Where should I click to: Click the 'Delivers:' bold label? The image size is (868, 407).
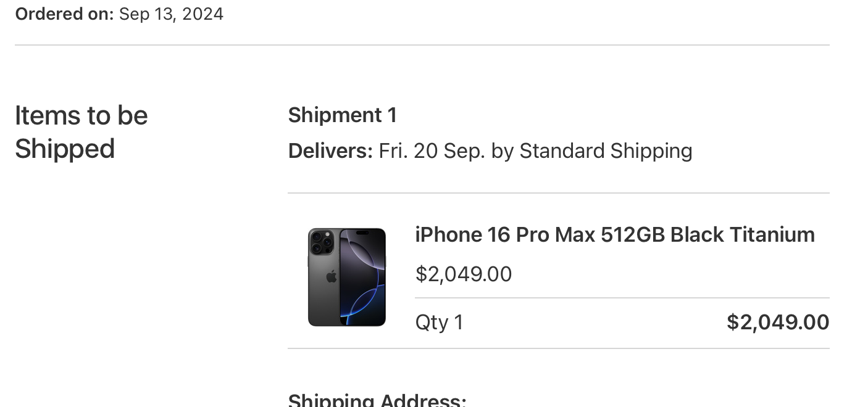[x=330, y=151]
